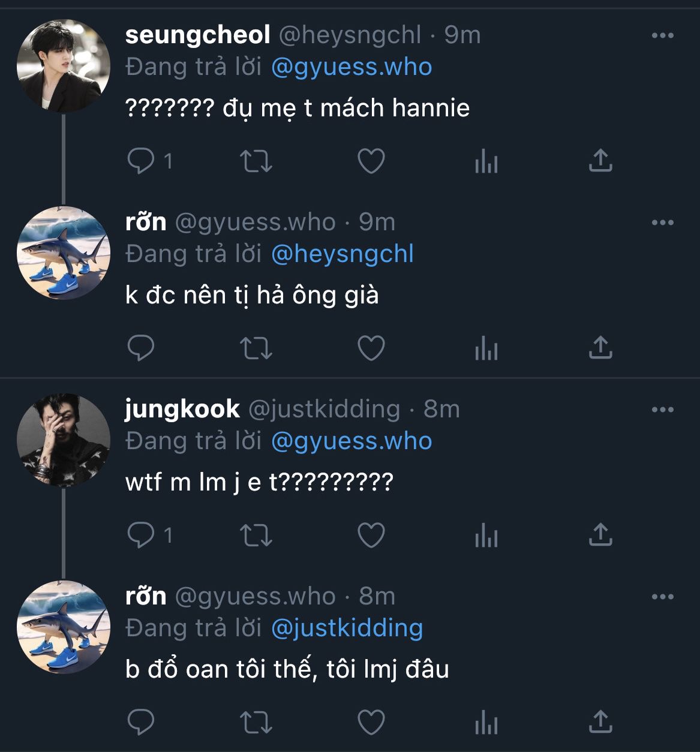Retweet seungcheol's post about hannie
700x752 pixels.
click(256, 161)
